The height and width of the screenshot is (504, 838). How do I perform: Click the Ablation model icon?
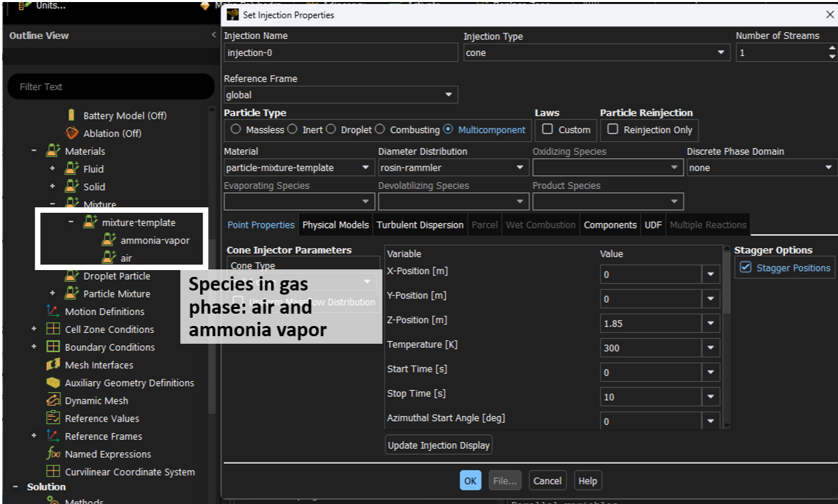[x=72, y=133]
